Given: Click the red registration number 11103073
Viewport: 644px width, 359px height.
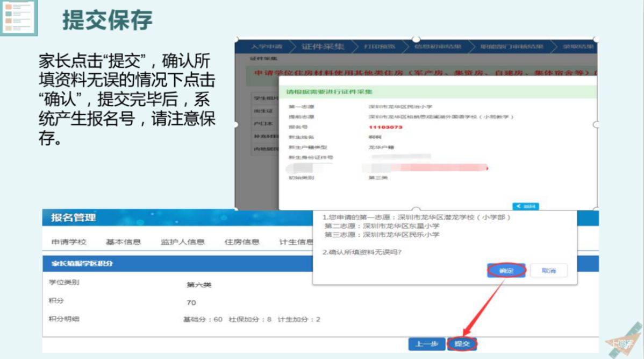Looking at the screenshot, I should coord(385,127).
